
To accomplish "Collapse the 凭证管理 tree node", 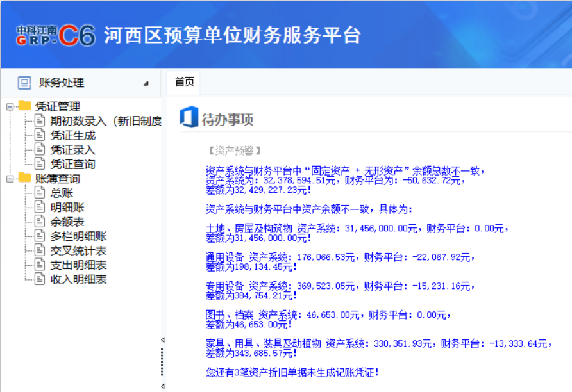I will (x=10, y=106).
